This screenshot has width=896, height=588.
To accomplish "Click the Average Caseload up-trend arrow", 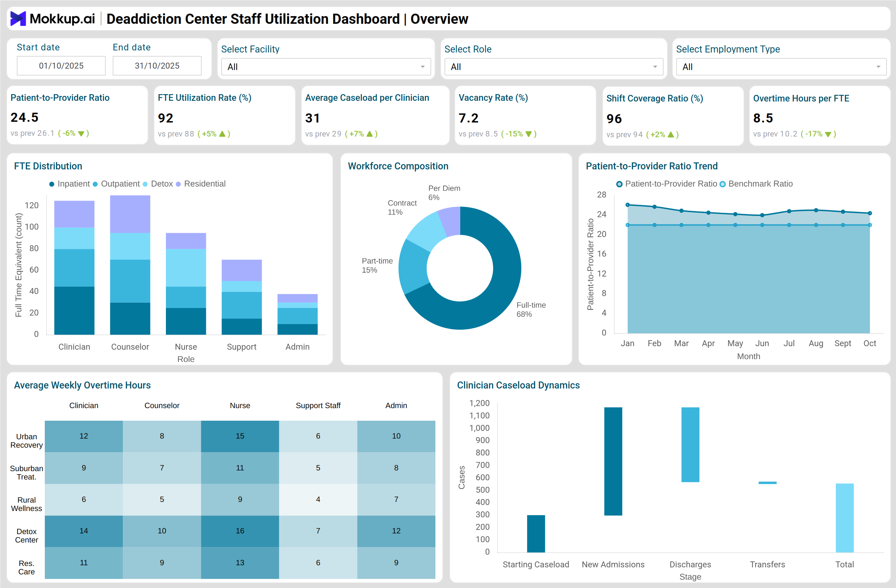I will pos(369,134).
